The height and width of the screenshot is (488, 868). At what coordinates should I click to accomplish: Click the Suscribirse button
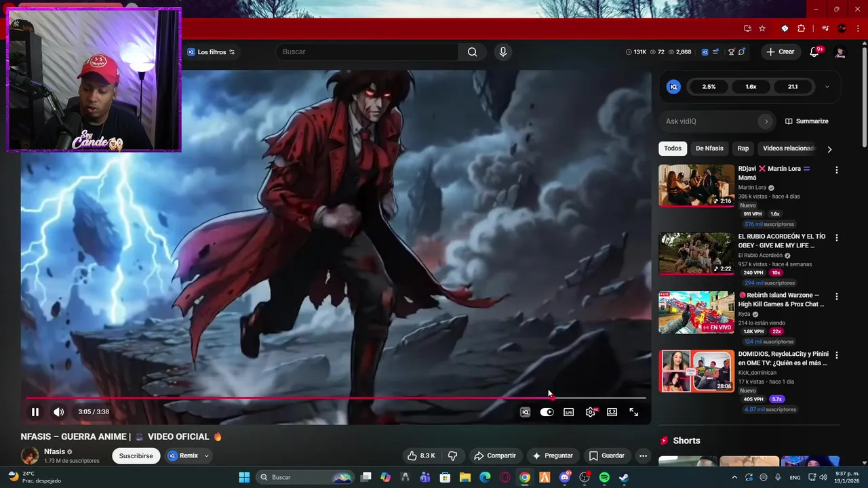[x=136, y=455]
